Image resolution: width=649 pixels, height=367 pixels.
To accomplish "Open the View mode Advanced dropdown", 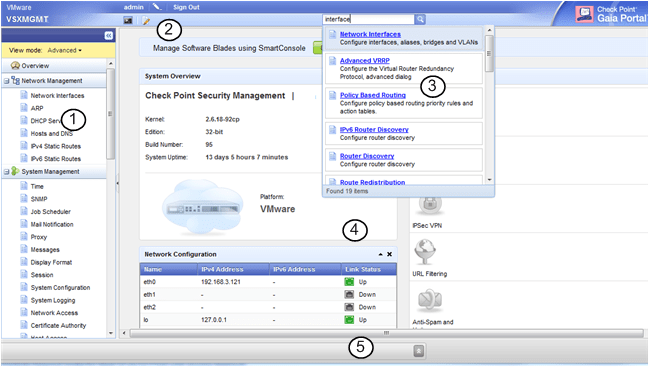I will pos(65,50).
